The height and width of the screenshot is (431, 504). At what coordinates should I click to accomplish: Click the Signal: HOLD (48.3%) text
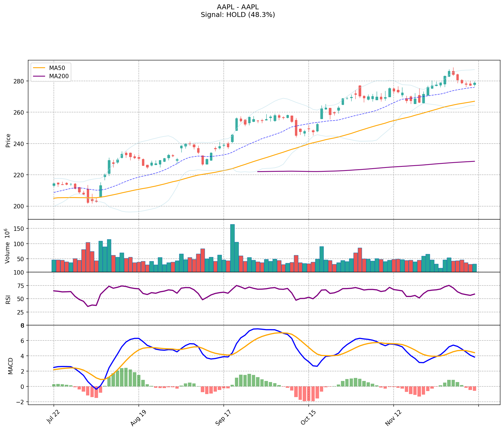[238, 15]
